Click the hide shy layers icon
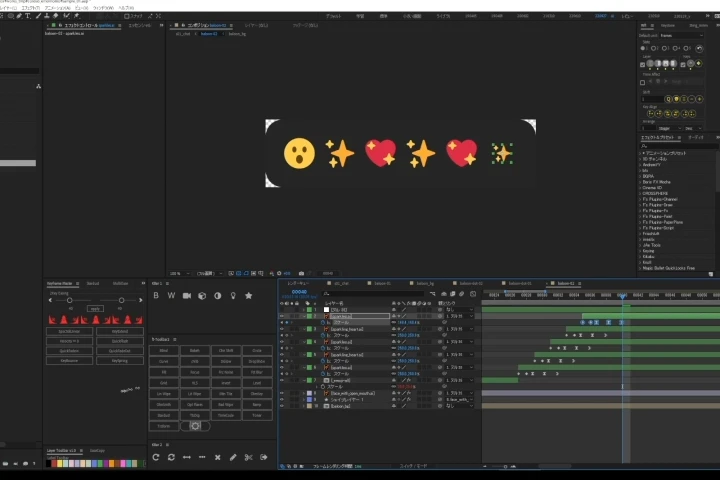Image resolution: width=720 pixels, height=480 pixels. tap(444, 294)
